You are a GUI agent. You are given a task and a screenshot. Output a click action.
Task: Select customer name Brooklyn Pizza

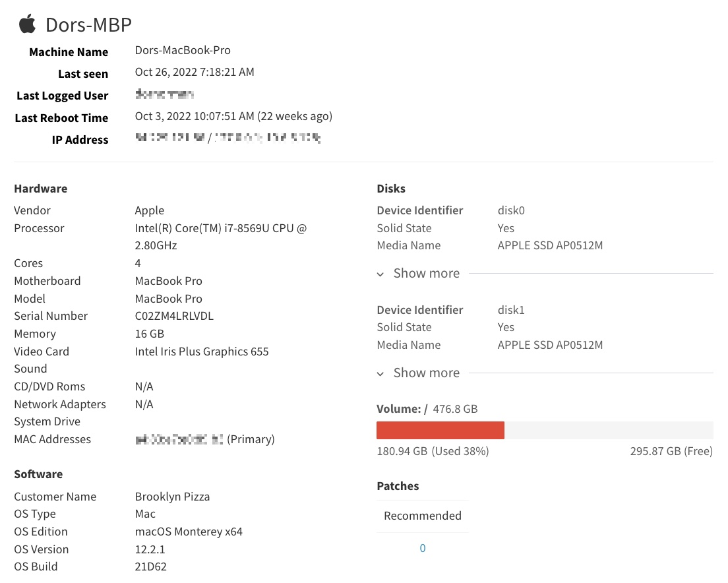pos(172,497)
